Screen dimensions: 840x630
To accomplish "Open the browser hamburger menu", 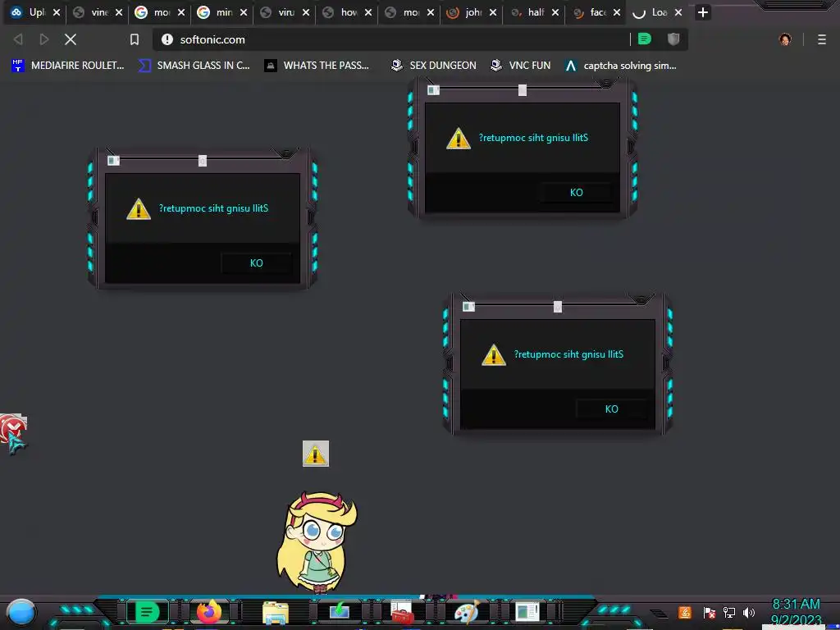I will (x=822, y=39).
